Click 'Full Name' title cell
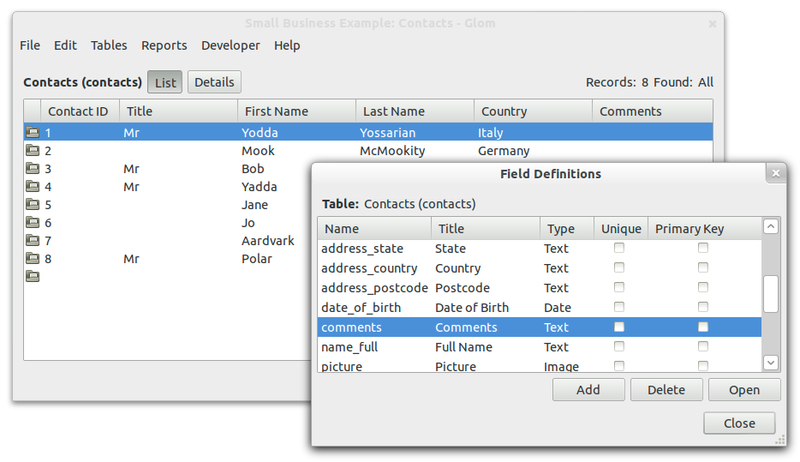The height and width of the screenshot is (462, 800). point(463,347)
